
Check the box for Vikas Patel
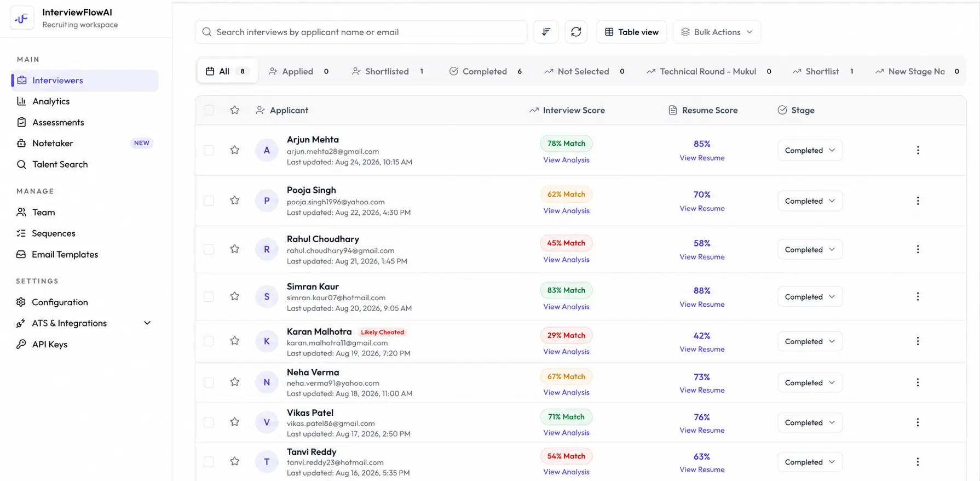(209, 422)
